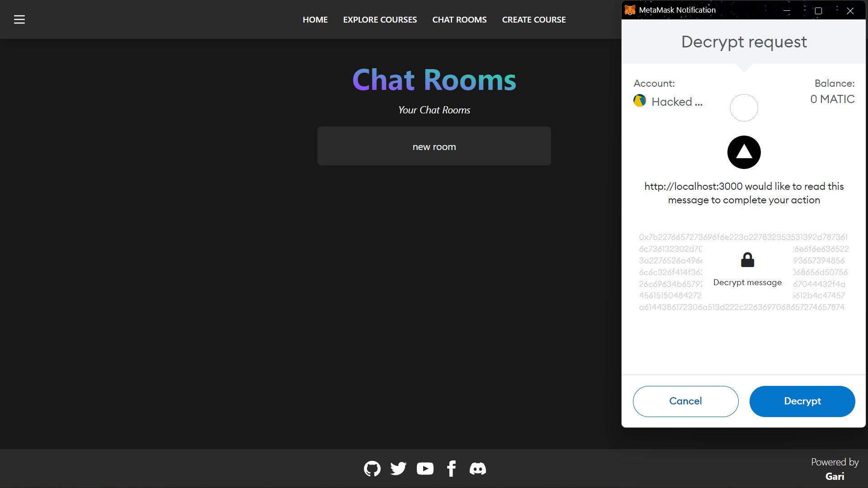Click the empty circular site icon
Screen dimensions: 868x488
[744, 108]
